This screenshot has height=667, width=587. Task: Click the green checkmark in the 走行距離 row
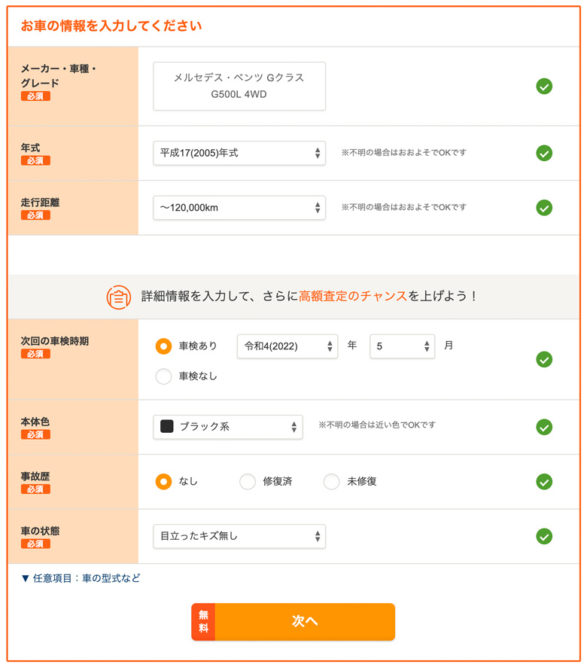544,208
